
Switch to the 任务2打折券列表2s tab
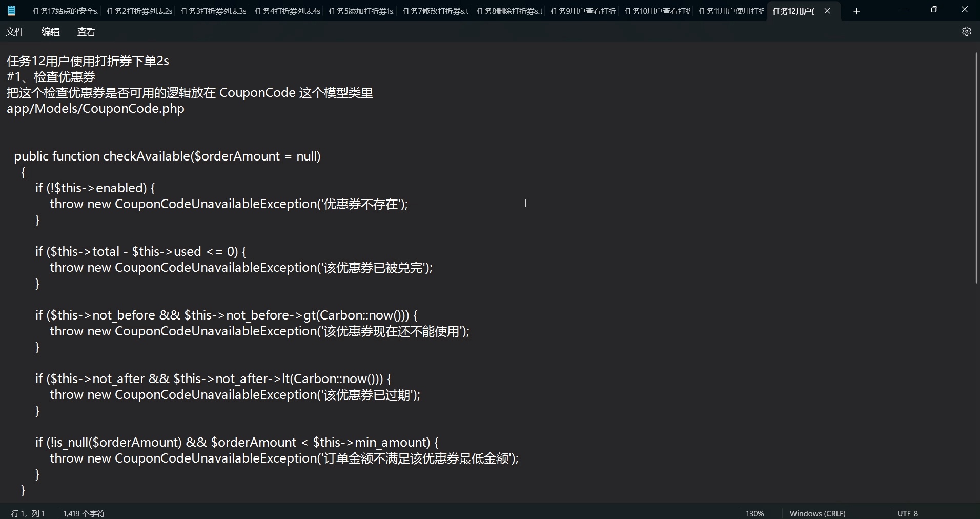[139, 11]
